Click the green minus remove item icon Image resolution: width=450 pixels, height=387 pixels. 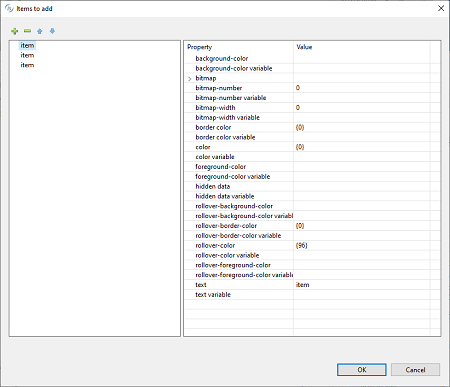27,31
